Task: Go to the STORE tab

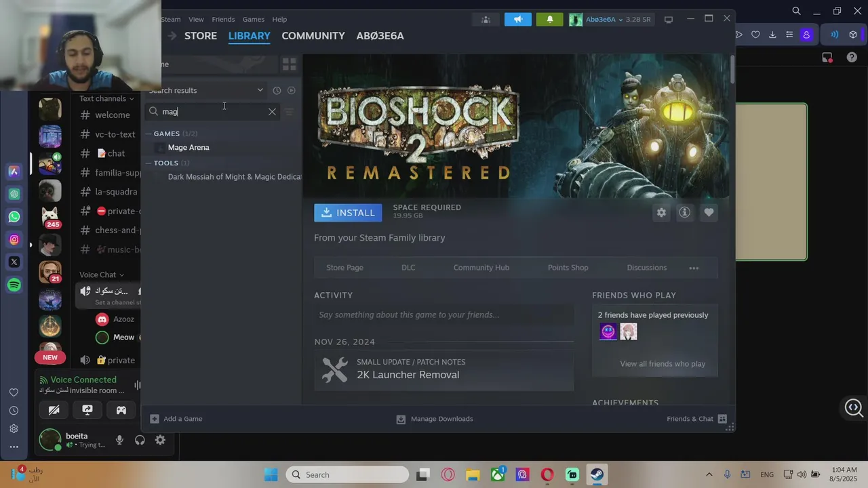Action: tap(201, 36)
